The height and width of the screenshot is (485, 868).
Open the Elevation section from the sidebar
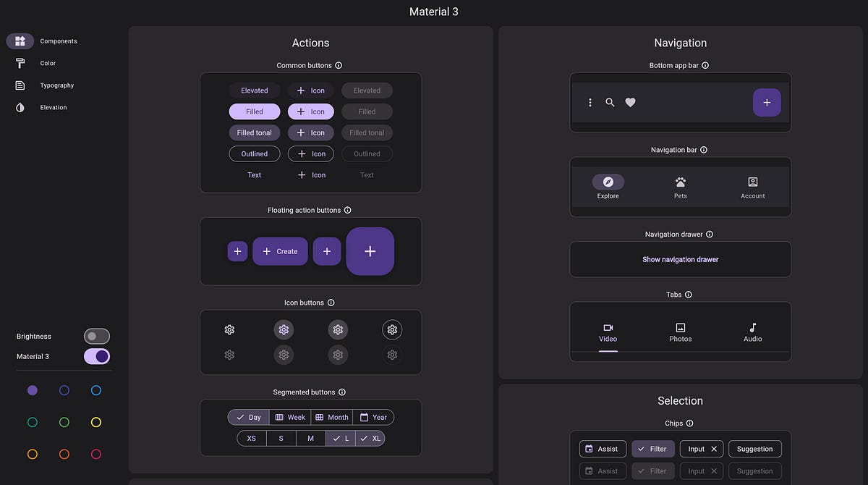pos(20,106)
